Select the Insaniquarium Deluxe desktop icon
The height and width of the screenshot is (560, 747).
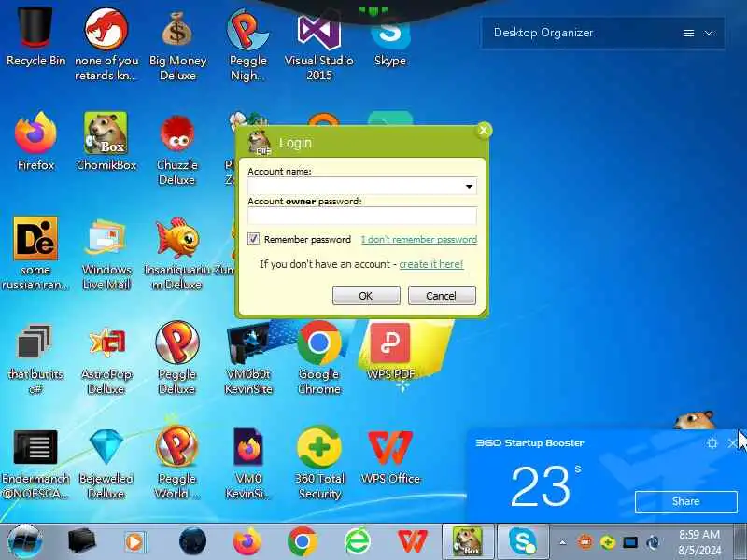click(177, 254)
